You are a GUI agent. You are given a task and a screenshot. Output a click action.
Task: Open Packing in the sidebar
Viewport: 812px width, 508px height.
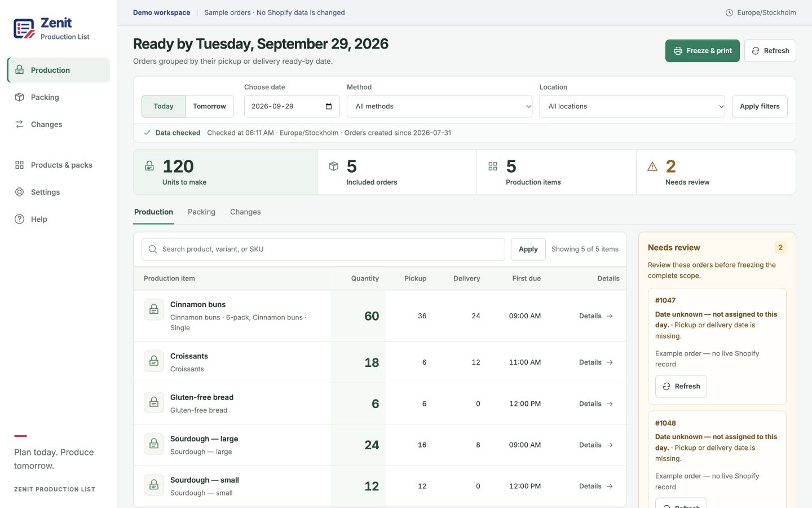[59, 97]
